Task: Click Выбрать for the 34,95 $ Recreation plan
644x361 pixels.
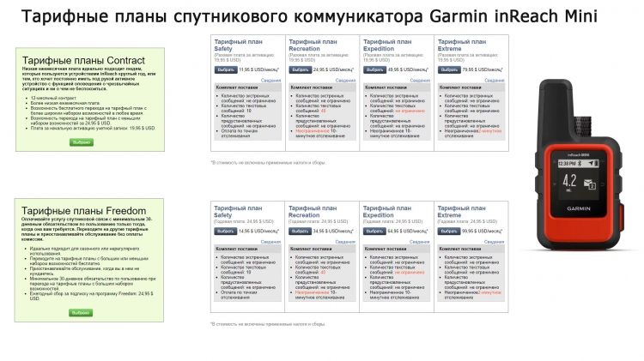Action: point(300,232)
